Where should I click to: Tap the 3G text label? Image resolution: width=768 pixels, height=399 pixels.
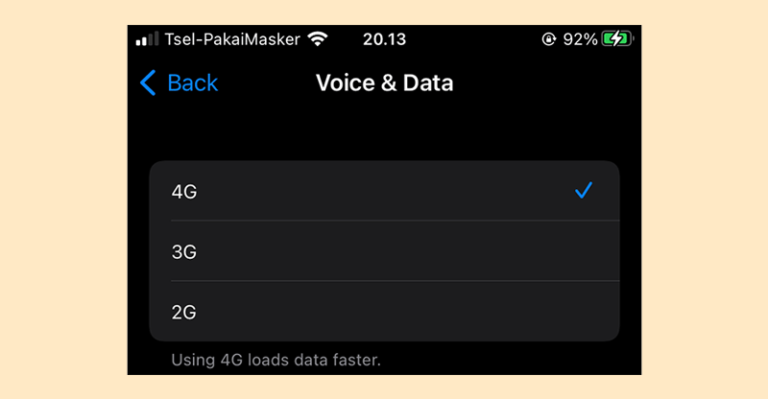[184, 252]
